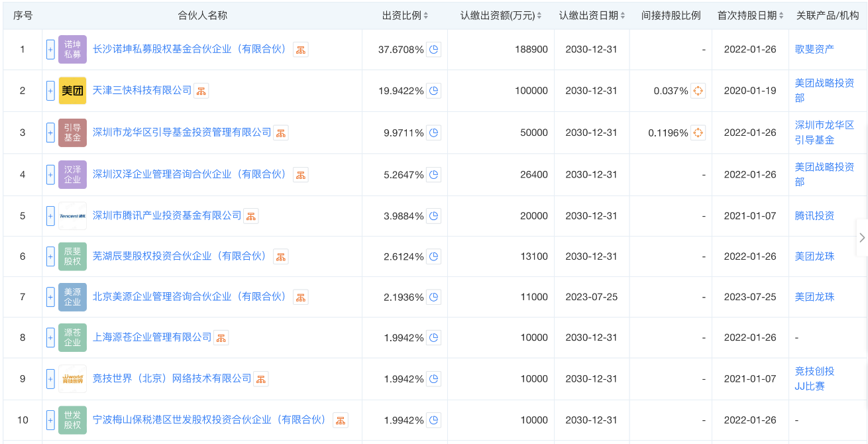Click pie chart icon next to 9.9711%
This screenshot has width=868, height=444.
(x=433, y=133)
